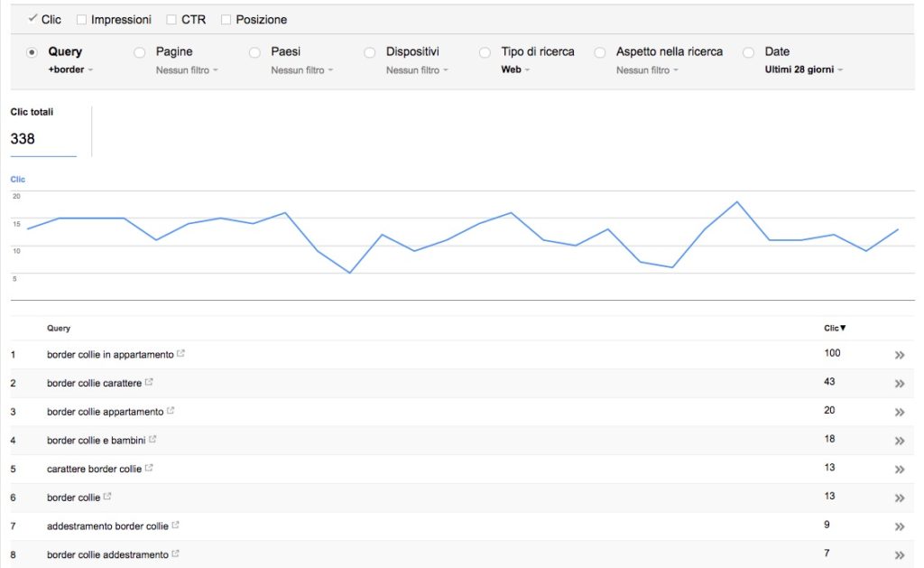Click double-arrow for 'border collie addestramento' row
This screenshot has width=924, height=568.
(x=900, y=555)
